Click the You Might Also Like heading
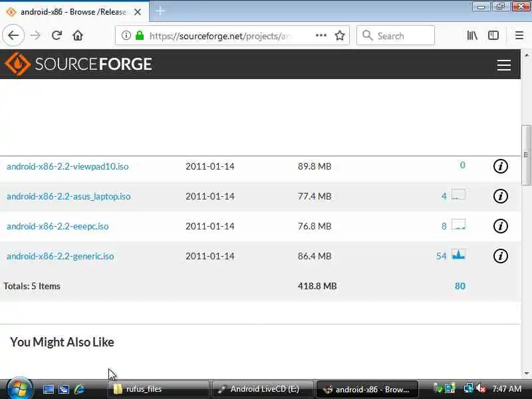Viewport: 532px width, 399px height. [x=62, y=342]
